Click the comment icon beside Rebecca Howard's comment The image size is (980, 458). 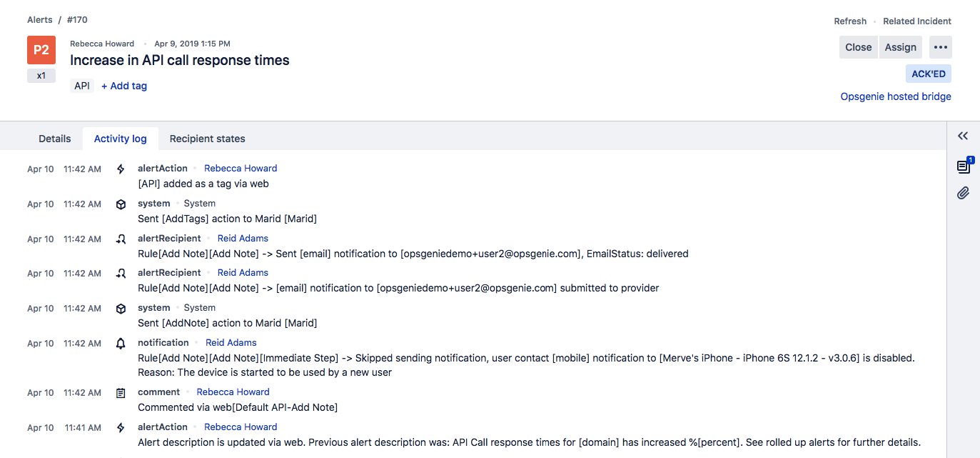pos(121,392)
